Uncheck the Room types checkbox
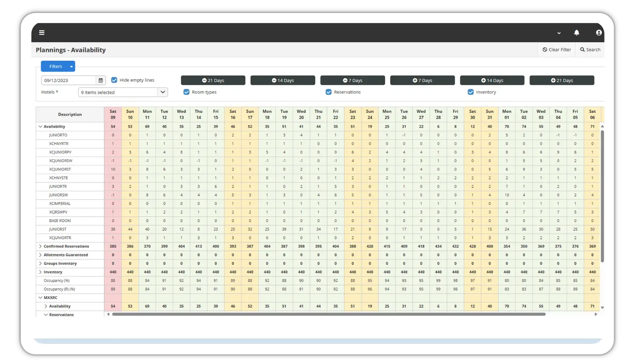The width and height of the screenshot is (628, 364). tap(187, 92)
